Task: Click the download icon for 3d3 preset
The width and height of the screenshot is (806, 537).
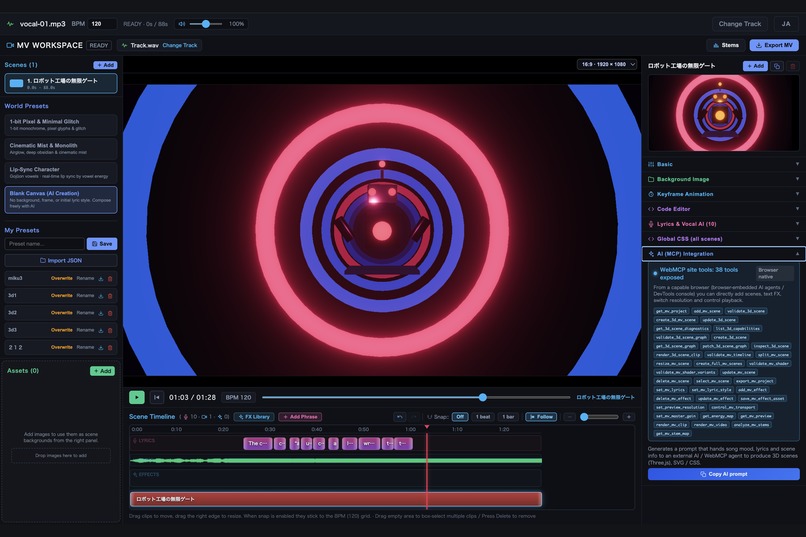Action: click(x=101, y=330)
